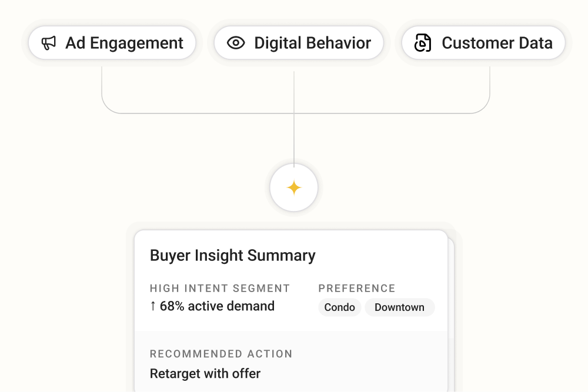Click the up arrow beside 68% active demand
Screen dimensions: 588x392
pyautogui.click(x=153, y=306)
